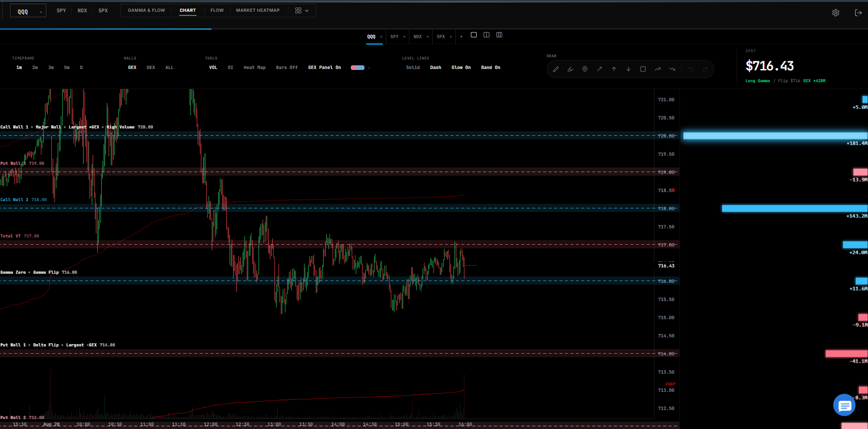Viewport: 868px width, 429px height.
Task: Toggle the Heat Map tool
Action: tap(254, 68)
